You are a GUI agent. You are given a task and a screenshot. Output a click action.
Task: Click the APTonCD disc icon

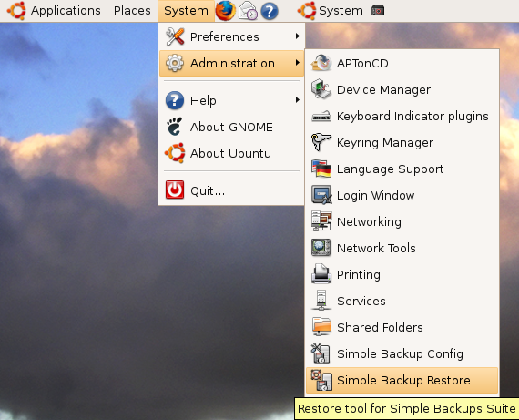[321, 63]
